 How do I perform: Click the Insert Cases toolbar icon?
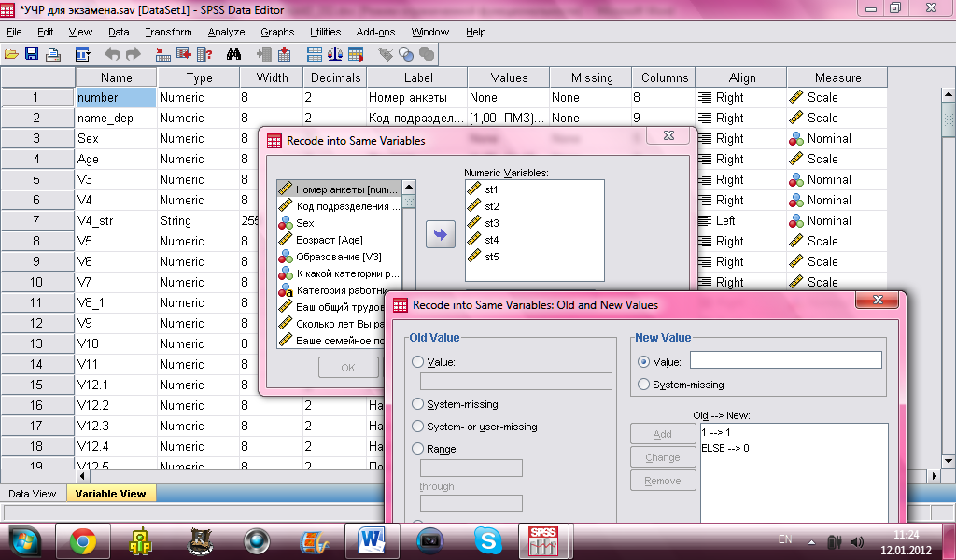pos(264,54)
